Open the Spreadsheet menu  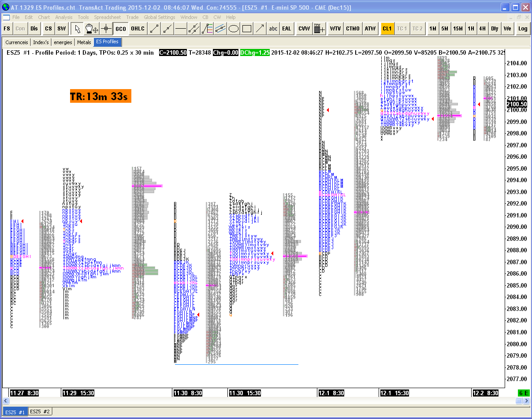click(x=107, y=17)
